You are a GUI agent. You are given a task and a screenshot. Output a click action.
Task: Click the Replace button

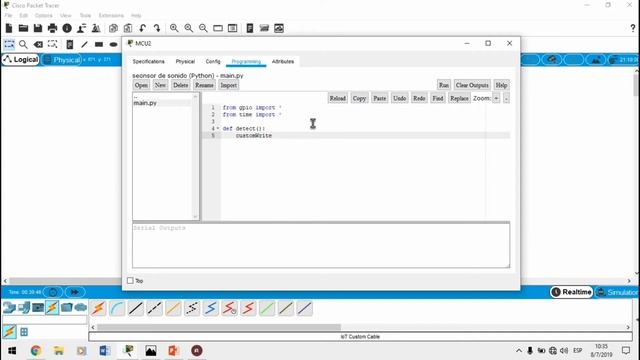(459, 98)
